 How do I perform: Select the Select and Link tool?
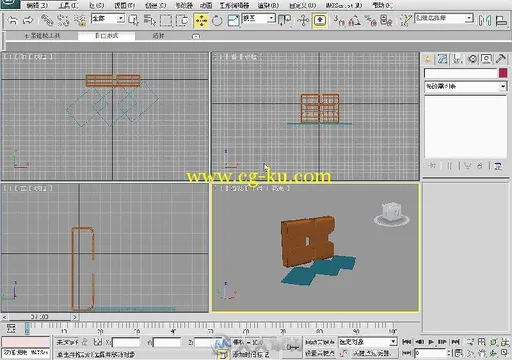pos(47,21)
